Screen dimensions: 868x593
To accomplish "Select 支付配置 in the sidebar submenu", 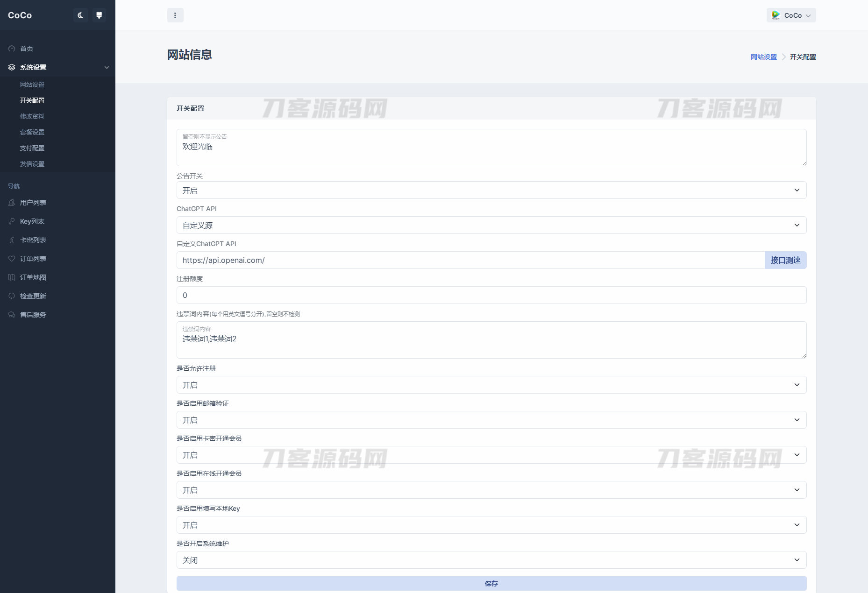I will pyautogui.click(x=32, y=148).
